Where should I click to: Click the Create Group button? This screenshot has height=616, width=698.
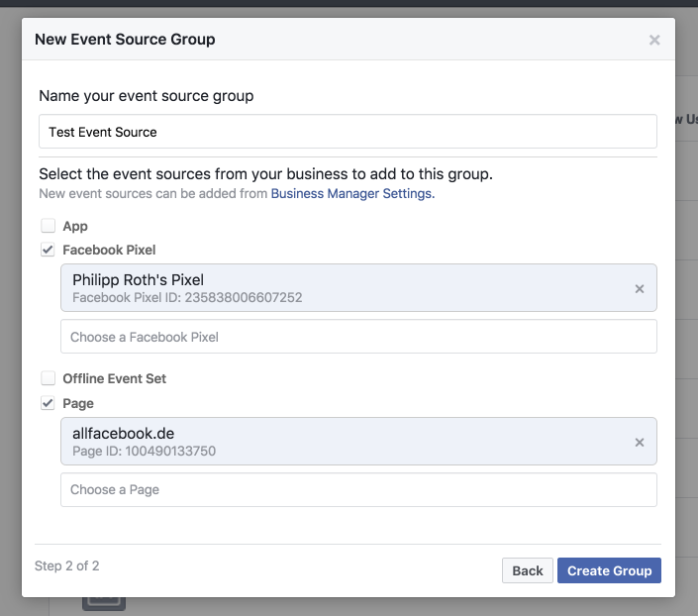609,570
